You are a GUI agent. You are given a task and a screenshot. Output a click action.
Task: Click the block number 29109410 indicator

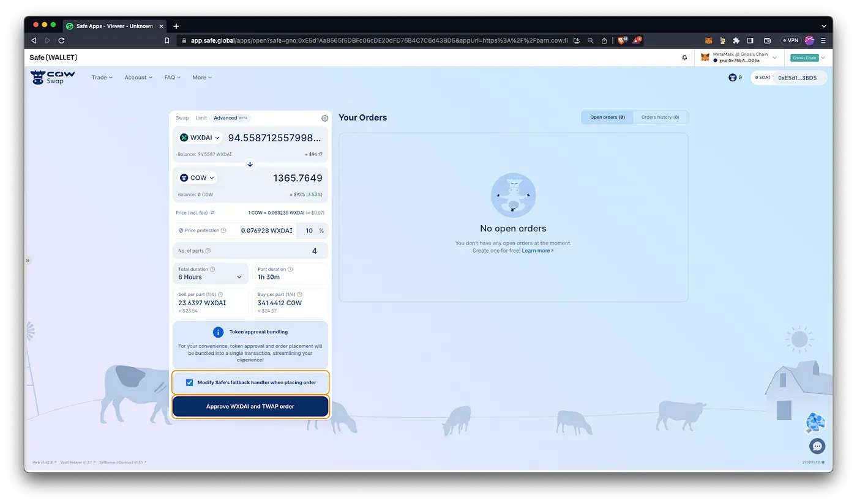coord(813,462)
